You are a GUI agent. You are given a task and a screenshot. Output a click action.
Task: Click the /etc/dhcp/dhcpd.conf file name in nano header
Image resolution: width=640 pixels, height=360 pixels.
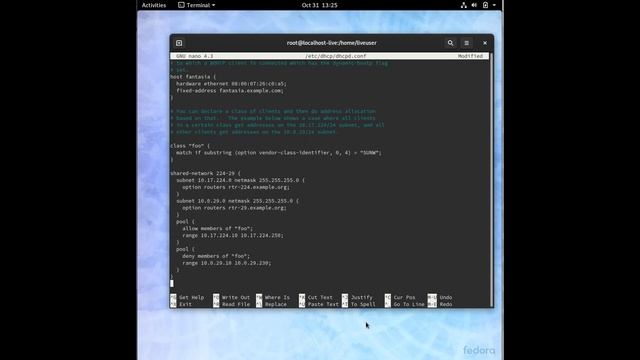coord(336,56)
